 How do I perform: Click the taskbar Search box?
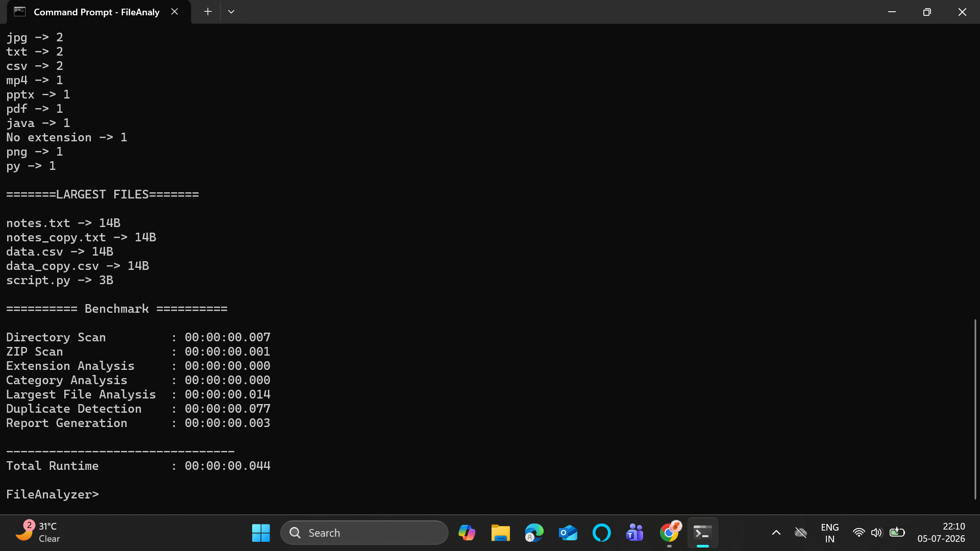click(364, 533)
